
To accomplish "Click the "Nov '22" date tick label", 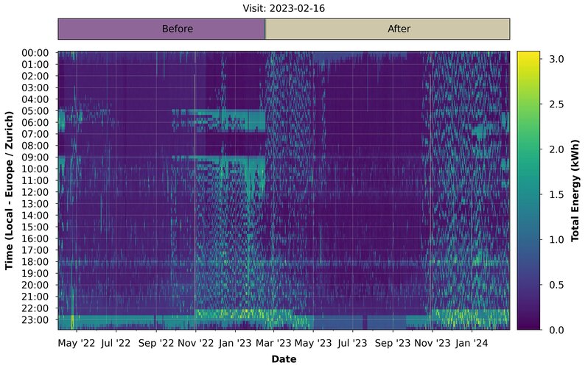I will 196,343.
